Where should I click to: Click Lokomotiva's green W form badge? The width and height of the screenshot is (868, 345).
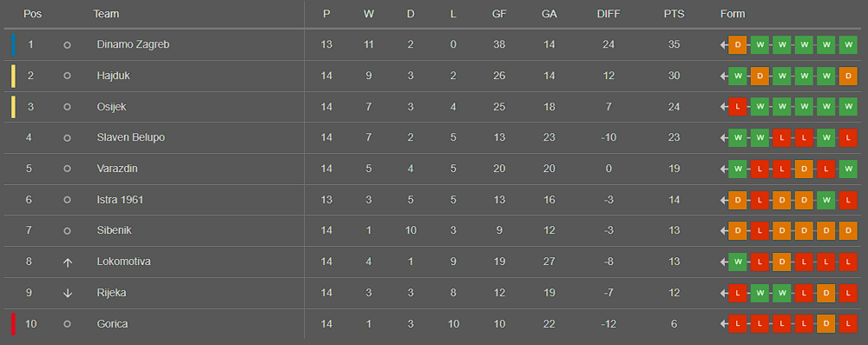coord(737,262)
